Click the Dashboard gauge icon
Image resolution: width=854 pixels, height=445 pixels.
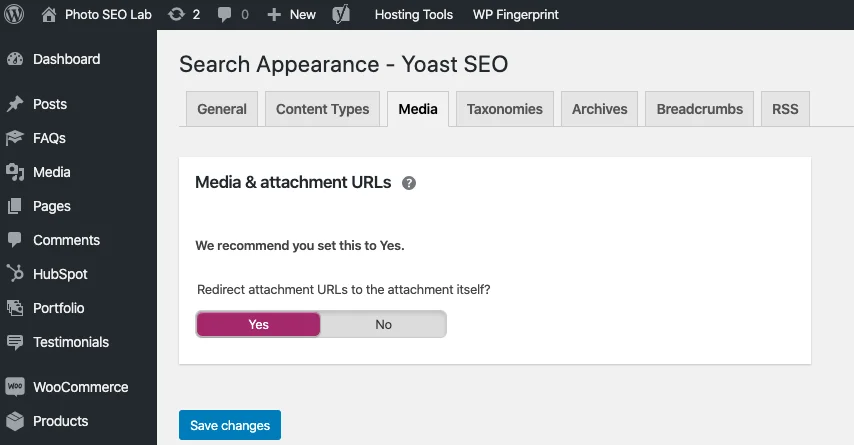point(15,59)
